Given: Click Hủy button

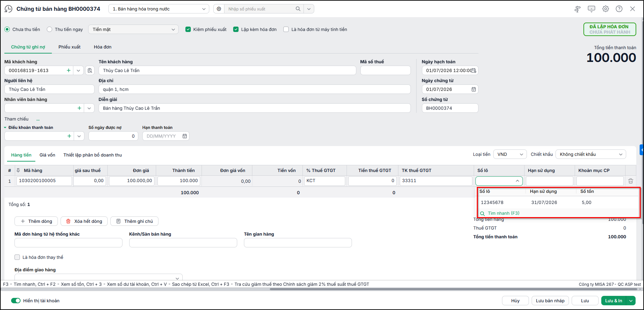Looking at the screenshot, I should coord(515,301).
